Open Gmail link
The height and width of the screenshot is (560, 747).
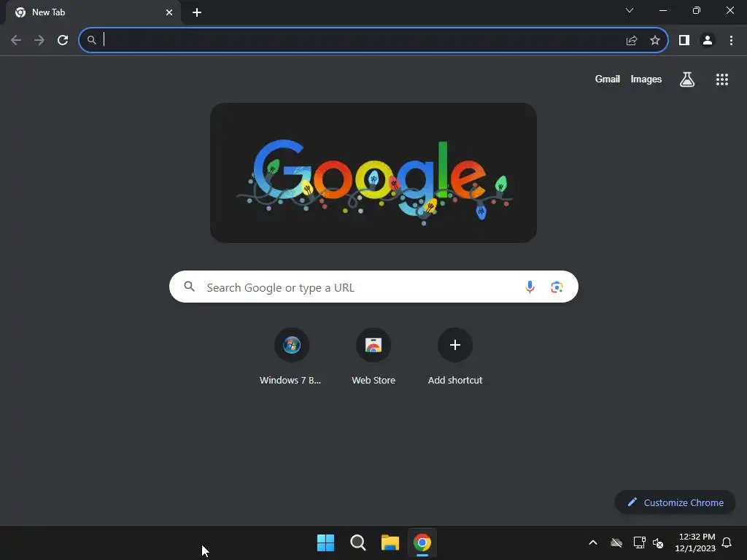[608, 79]
